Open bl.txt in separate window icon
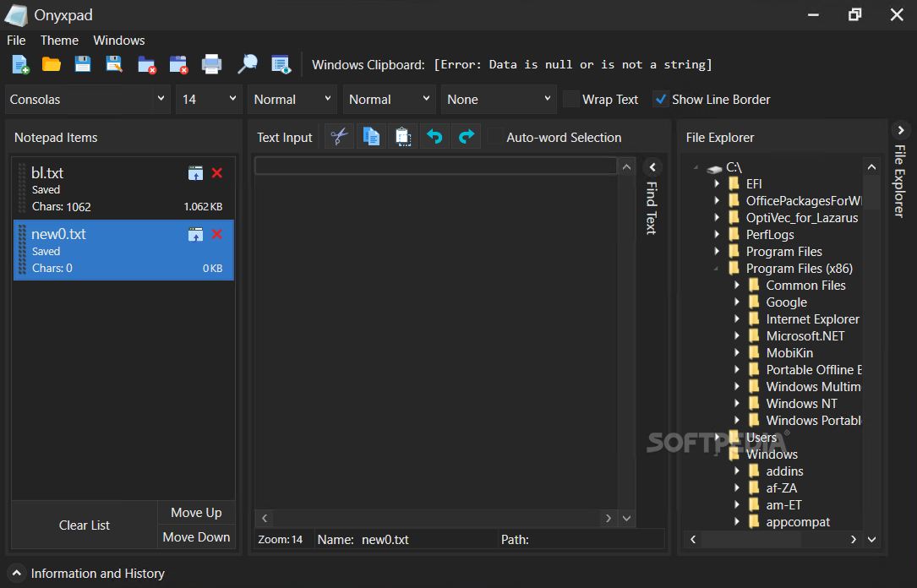The image size is (917, 588). [x=195, y=173]
